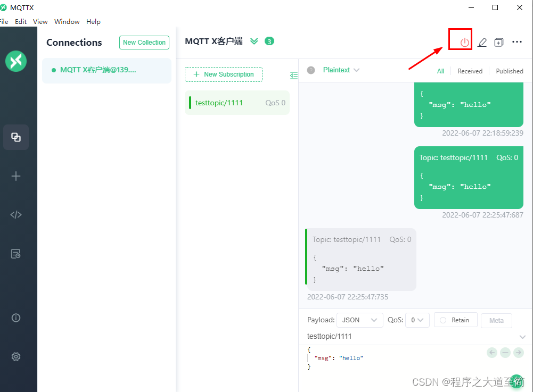
Task: Open the QoS 0 dropdown
Action: (x=417, y=320)
